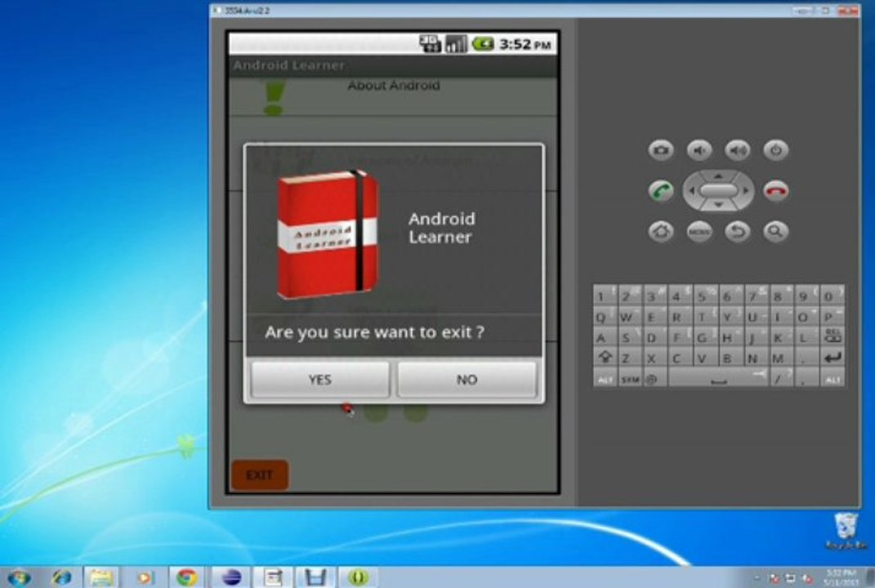Click the SYM key on emulator keyboard

629,379
